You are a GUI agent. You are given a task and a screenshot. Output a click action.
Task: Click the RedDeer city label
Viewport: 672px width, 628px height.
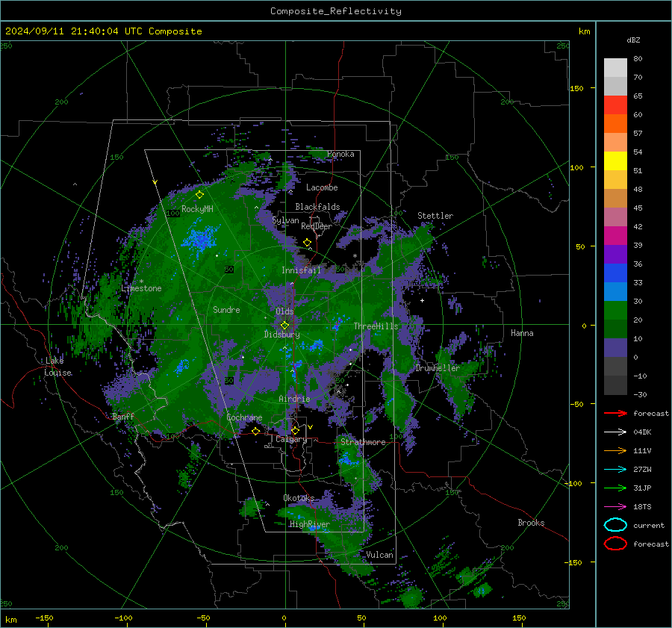(317, 226)
